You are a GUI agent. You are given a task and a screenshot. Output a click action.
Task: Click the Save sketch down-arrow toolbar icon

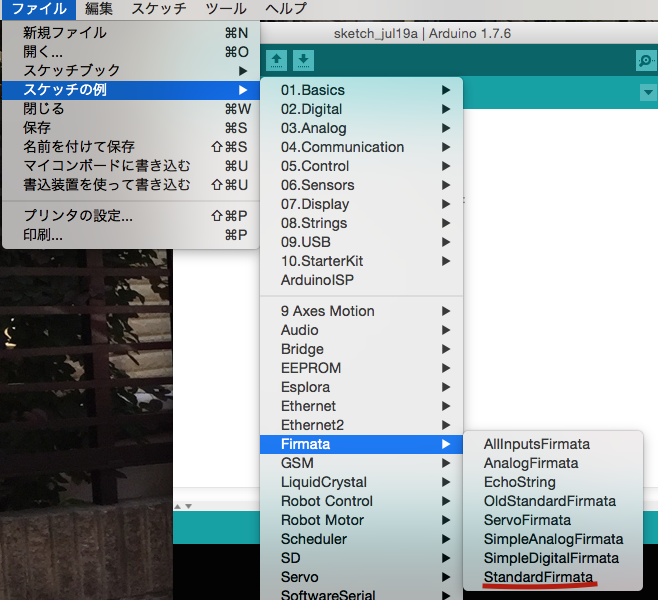303,60
